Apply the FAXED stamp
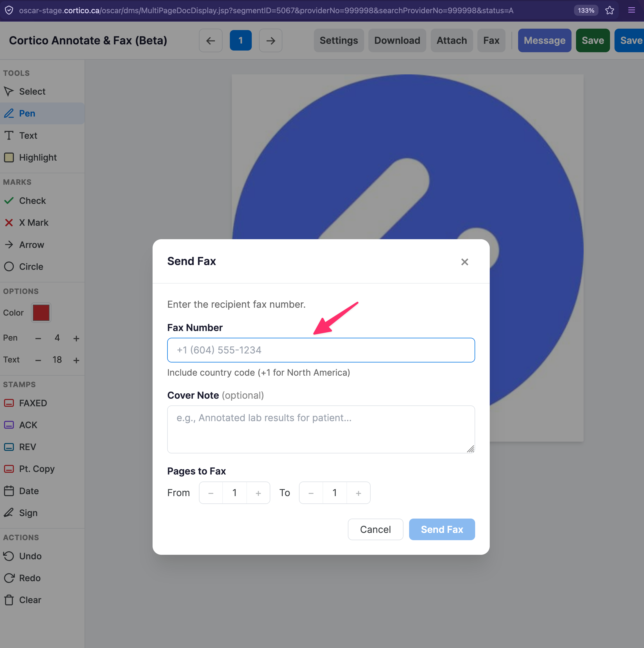644x648 pixels. 42,403
